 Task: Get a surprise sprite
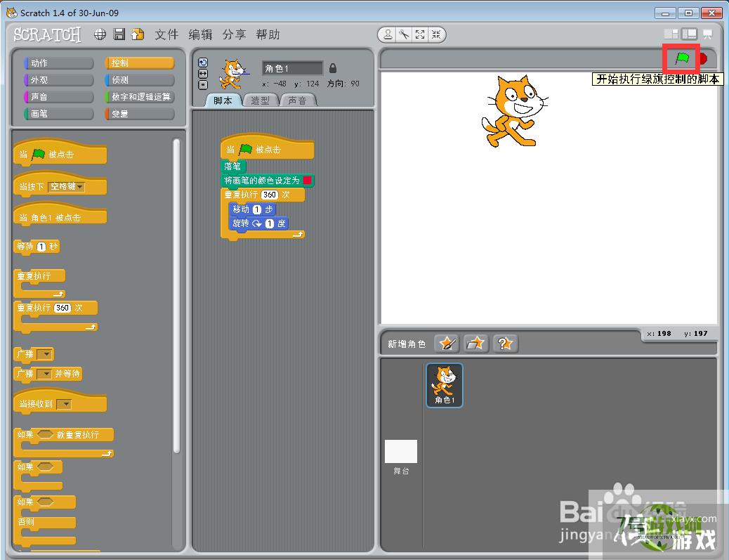[506, 344]
